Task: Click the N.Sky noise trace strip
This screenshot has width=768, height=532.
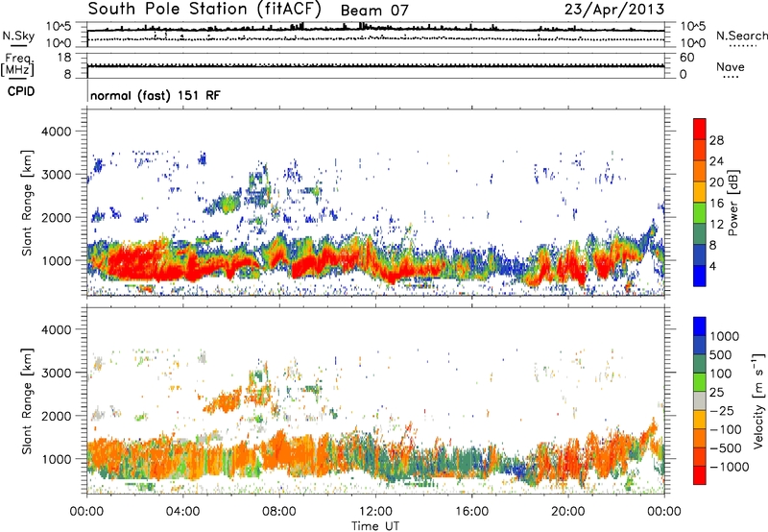Action: (x=375, y=35)
